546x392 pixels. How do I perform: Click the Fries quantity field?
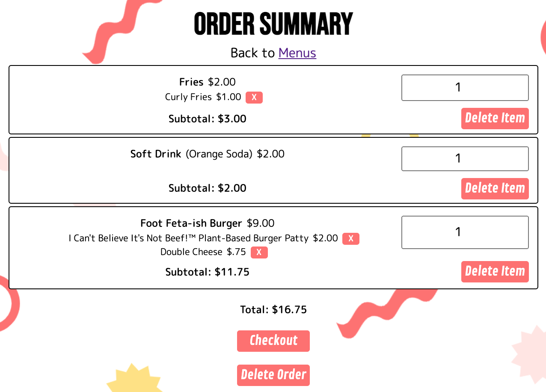pos(465,88)
